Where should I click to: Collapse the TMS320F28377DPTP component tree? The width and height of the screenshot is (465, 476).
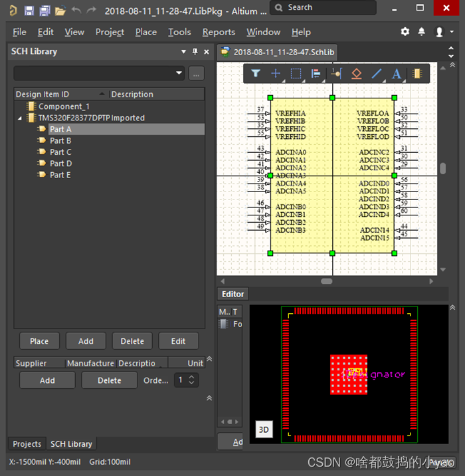tap(19, 118)
